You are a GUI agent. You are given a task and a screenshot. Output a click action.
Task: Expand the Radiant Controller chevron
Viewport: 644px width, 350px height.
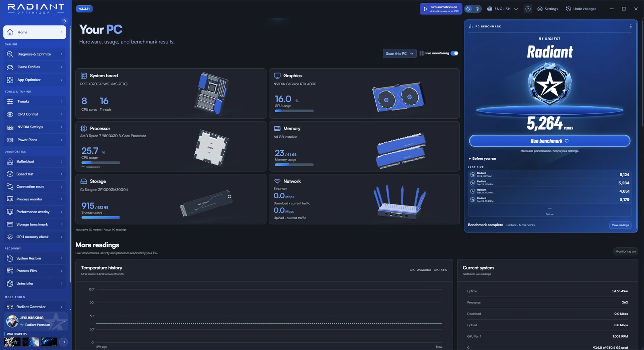(62, 307)
